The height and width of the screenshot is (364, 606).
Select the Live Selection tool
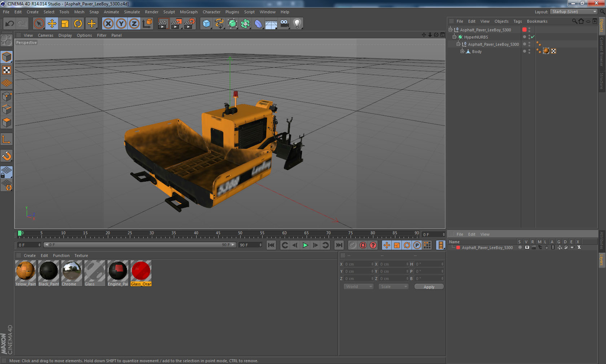39,24
